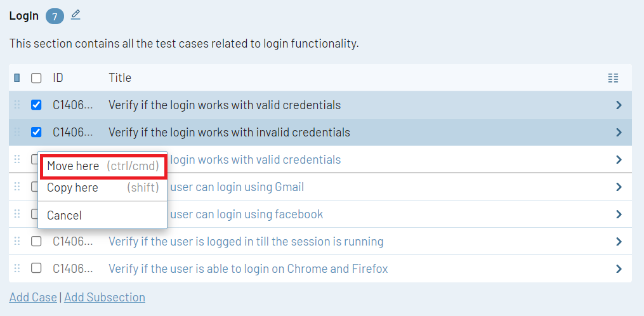Click the Add Case link
The height and width of the screenshot is (316, 644).
point(33,298)
